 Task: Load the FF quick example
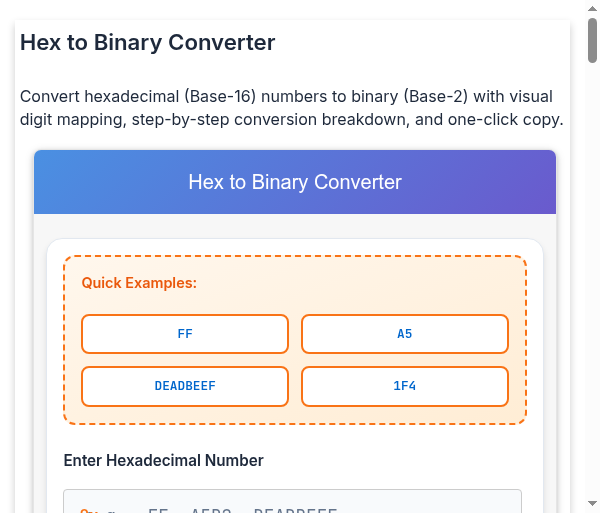(x=185, y=334)
